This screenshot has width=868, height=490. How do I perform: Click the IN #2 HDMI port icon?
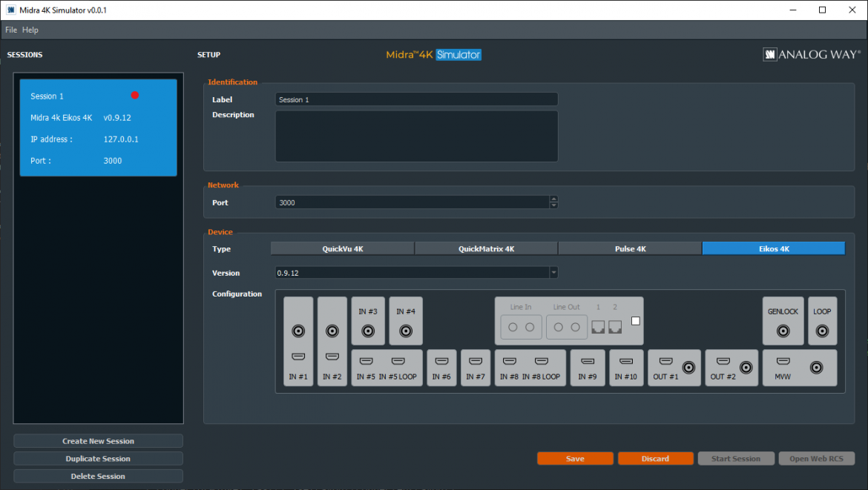[332, 357]
